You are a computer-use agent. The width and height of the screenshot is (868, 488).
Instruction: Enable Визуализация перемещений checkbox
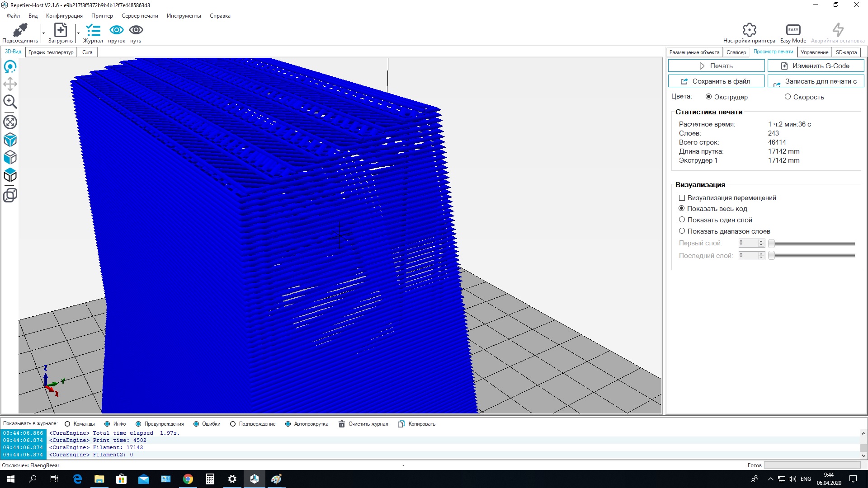[682, 198]
